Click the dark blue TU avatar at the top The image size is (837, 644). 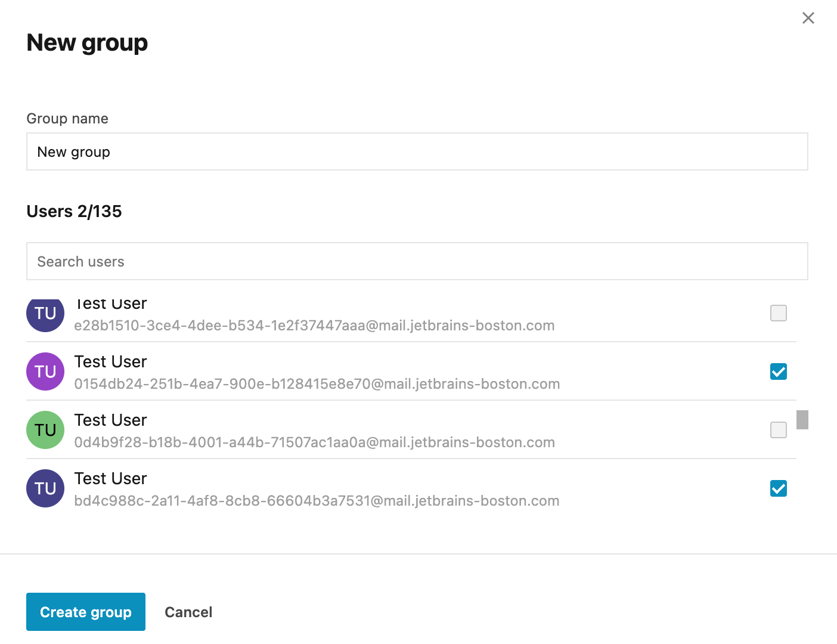45,314
